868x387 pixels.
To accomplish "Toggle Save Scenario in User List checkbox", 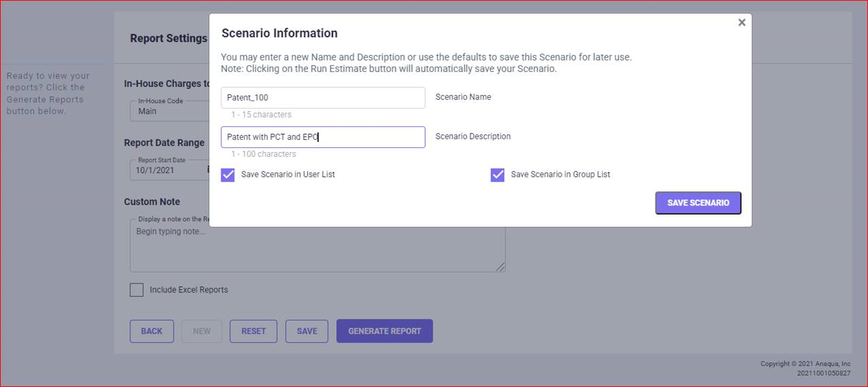I will (228, 175).
